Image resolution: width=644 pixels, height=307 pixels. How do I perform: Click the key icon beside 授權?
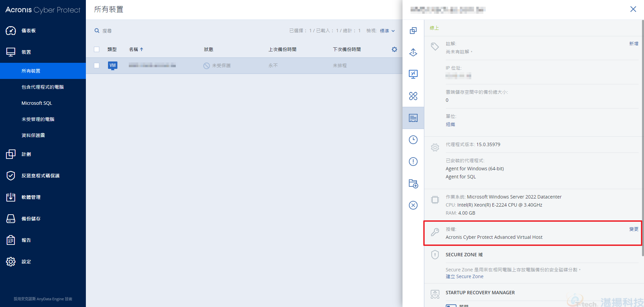tap(435, 232)
